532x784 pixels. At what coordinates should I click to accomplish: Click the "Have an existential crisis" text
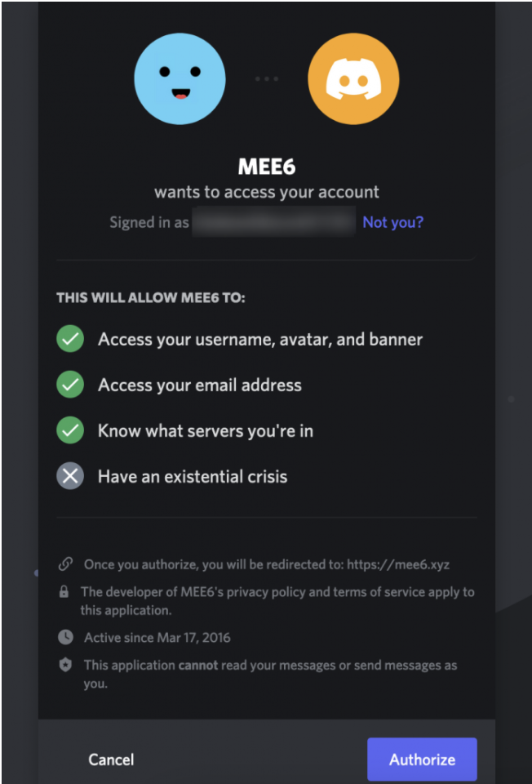(193, 476)
